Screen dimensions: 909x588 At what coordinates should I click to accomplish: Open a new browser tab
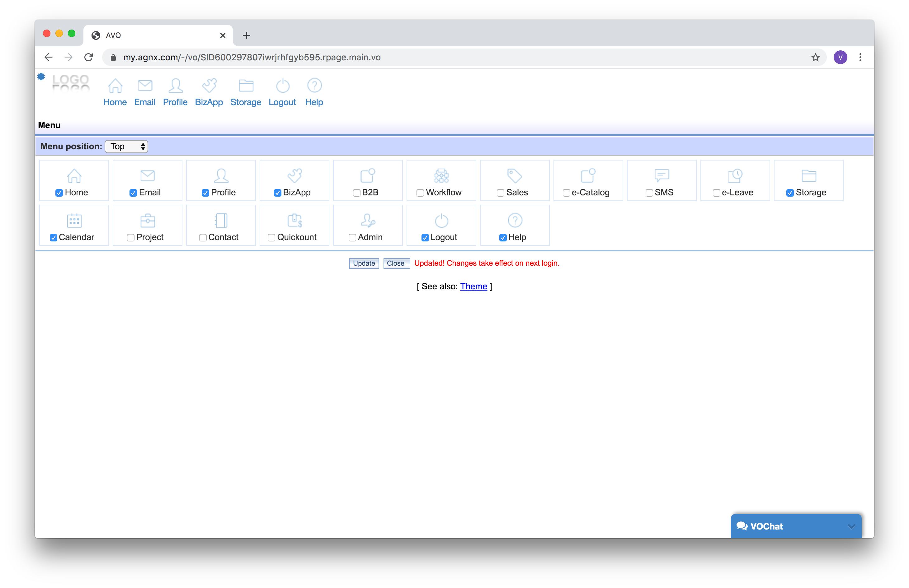pos(246,35)
